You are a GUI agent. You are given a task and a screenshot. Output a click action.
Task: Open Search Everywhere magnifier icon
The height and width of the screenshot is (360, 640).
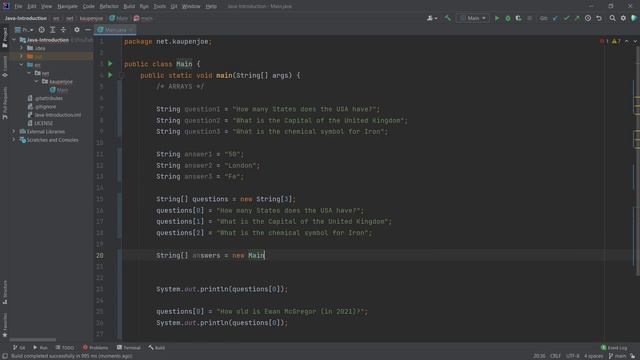coord(612,18)
